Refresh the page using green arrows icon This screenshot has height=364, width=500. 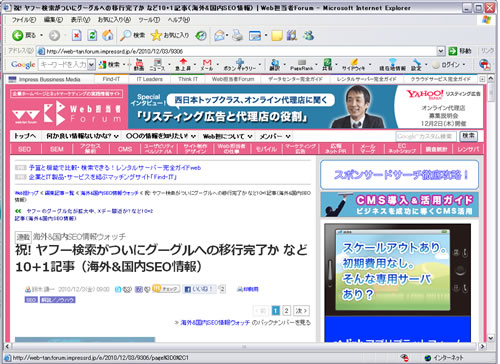[92, 35]
